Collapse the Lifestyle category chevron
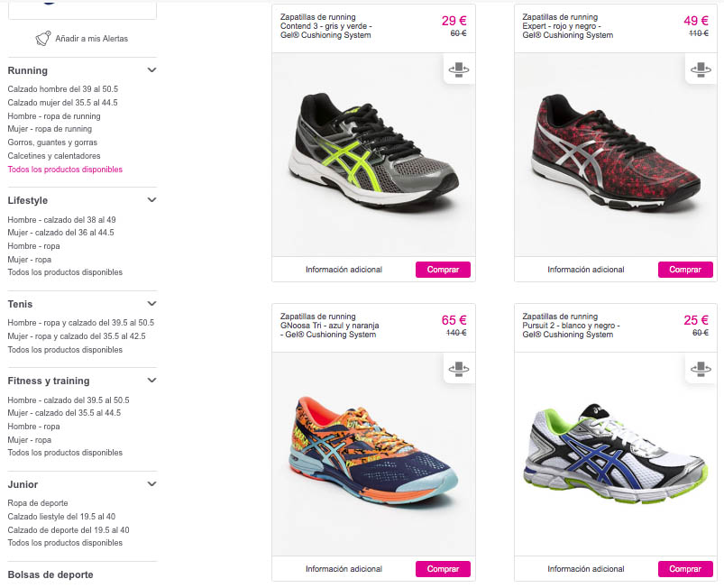 tap(151, 200)
